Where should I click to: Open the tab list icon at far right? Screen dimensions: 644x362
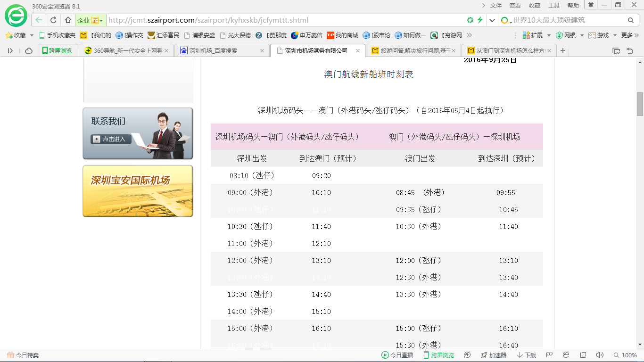pyautogui.click(x=616, y=51)
